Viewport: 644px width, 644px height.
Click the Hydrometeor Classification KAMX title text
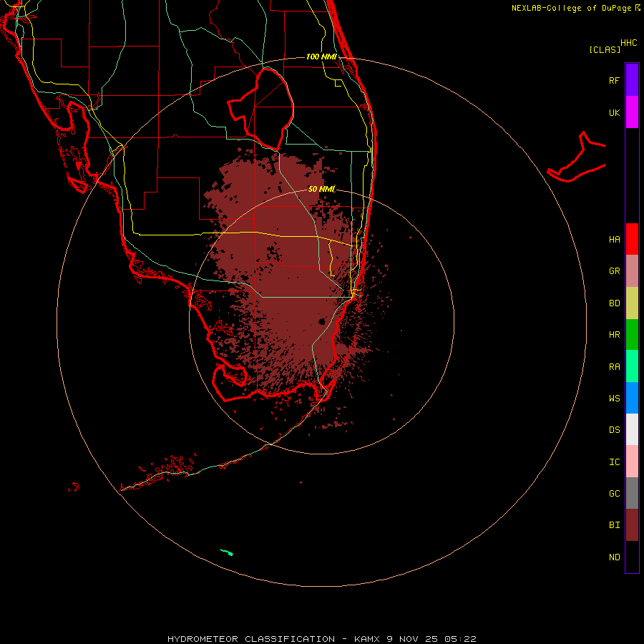(321, 639)
